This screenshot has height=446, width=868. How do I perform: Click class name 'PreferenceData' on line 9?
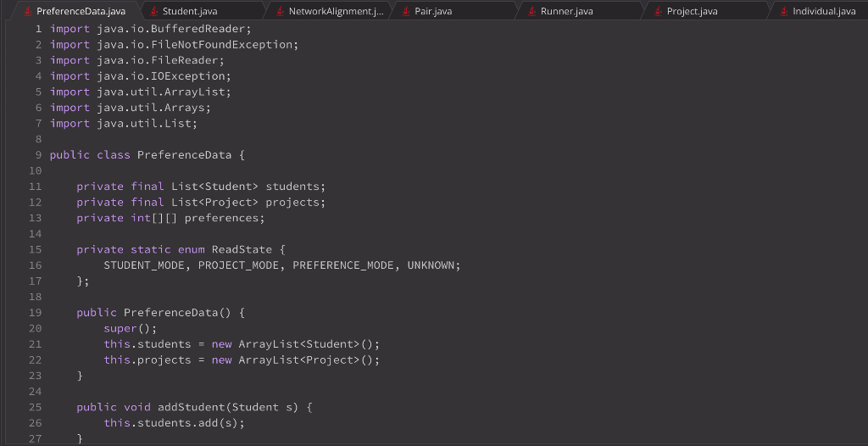tap(184, 155)
